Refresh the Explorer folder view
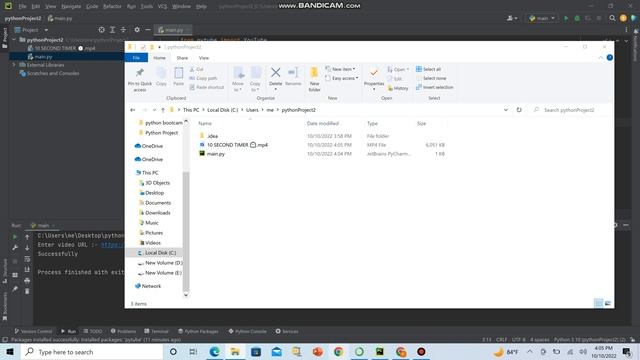The image size is (640, 360). (x=519, y=110)
